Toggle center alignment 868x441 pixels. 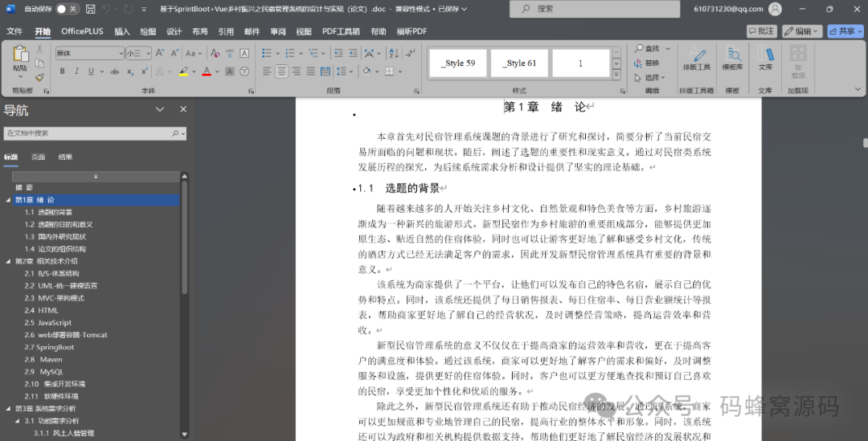281,71
